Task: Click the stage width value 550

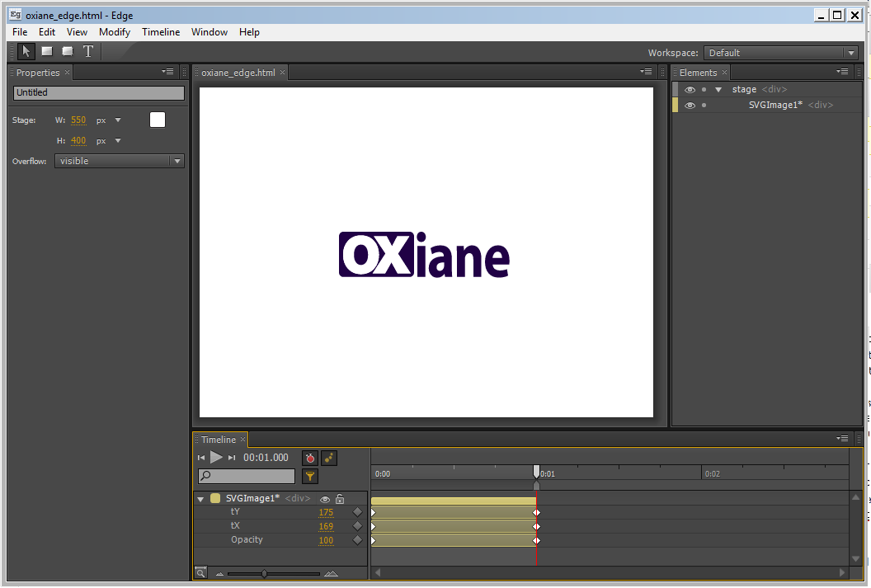Action: pyautogui.click(x=78, y=120)
